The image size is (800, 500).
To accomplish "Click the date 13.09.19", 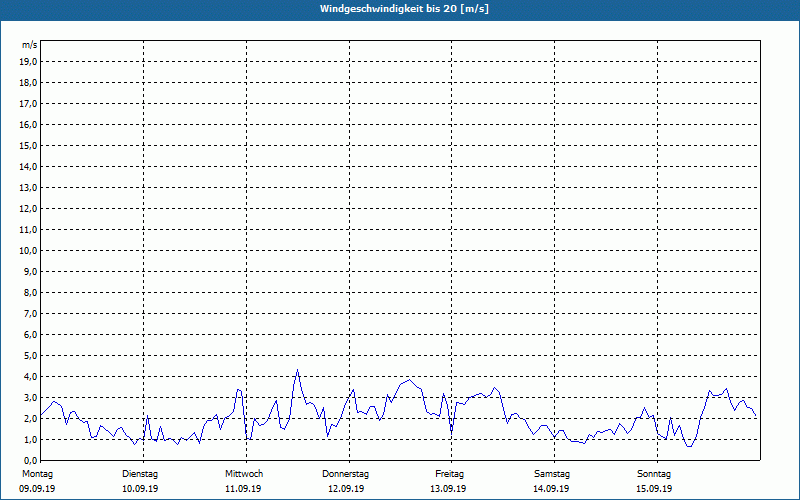I will coord(448,489).
